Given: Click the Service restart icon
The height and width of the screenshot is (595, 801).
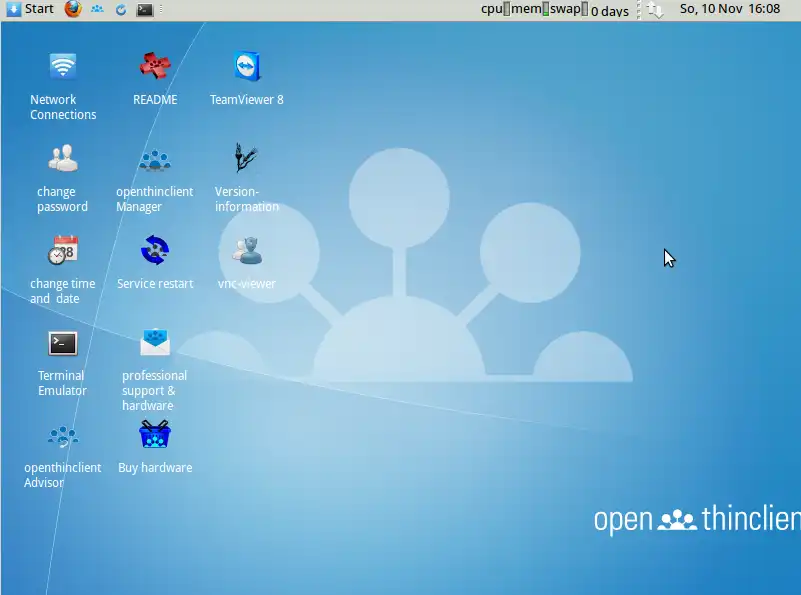Looking at the screenshot, I should coord(155,250).
